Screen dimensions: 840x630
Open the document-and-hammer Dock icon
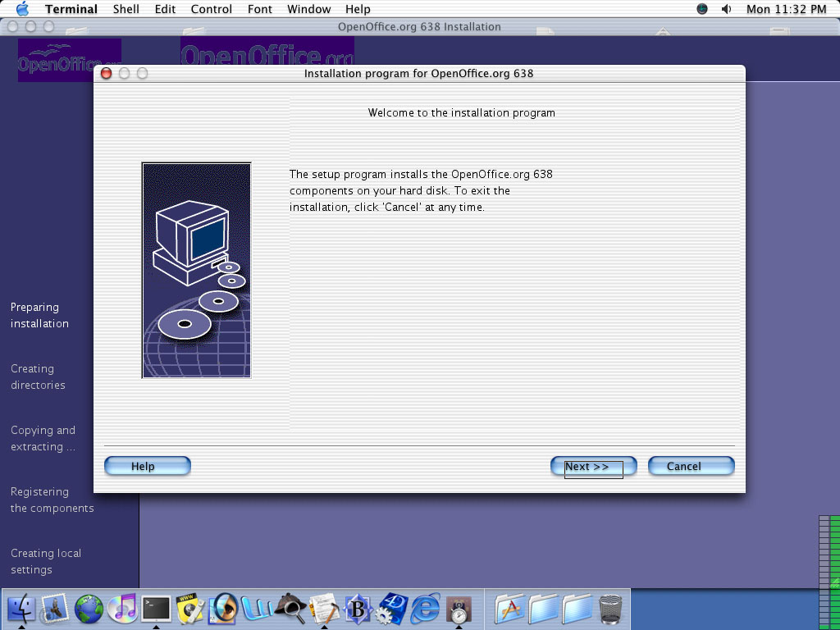324,609
